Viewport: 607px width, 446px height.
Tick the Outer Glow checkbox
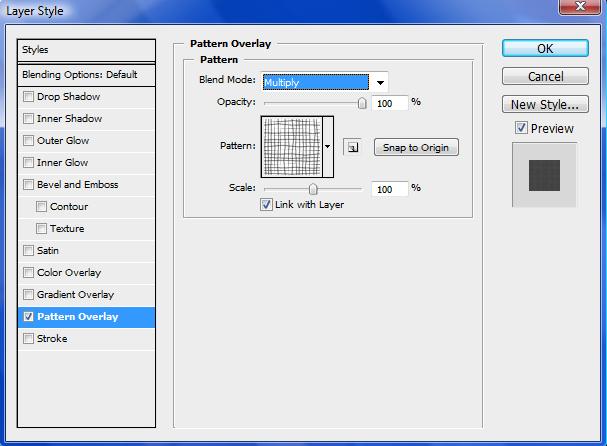click(x=28, y=140)
